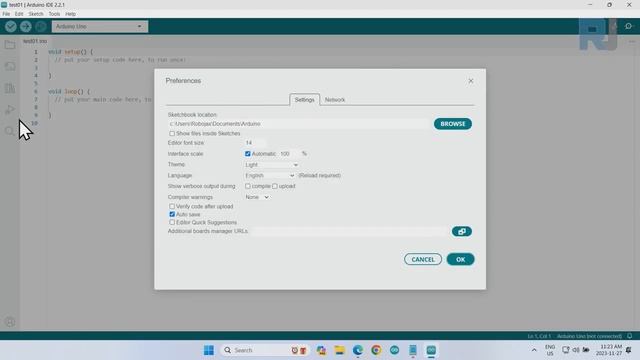Close the Preferences dialog with X
Screen dimensions: 640x360
pos(471,81)
